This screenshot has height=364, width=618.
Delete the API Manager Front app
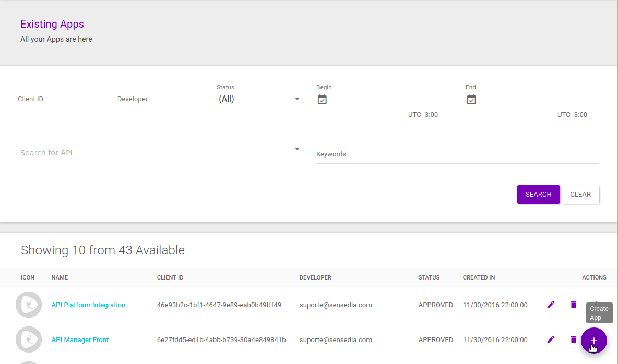[574, 339]
